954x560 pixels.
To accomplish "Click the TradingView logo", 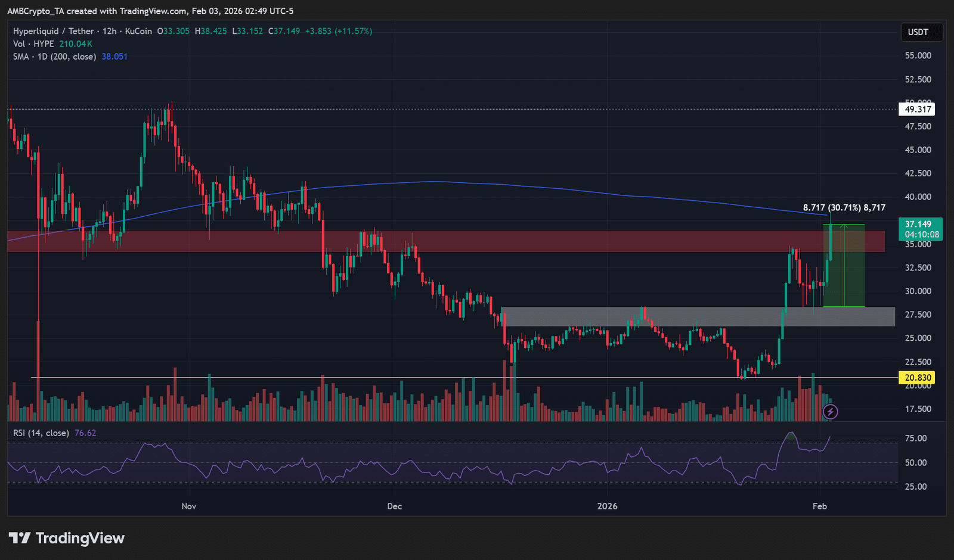I will [x=67, y=539].
